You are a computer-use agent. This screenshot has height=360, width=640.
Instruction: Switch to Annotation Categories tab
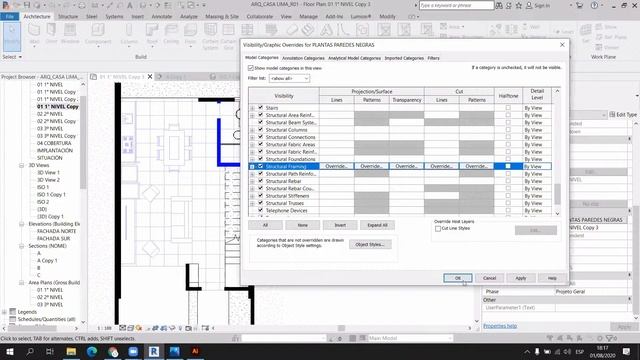[303, 58]
